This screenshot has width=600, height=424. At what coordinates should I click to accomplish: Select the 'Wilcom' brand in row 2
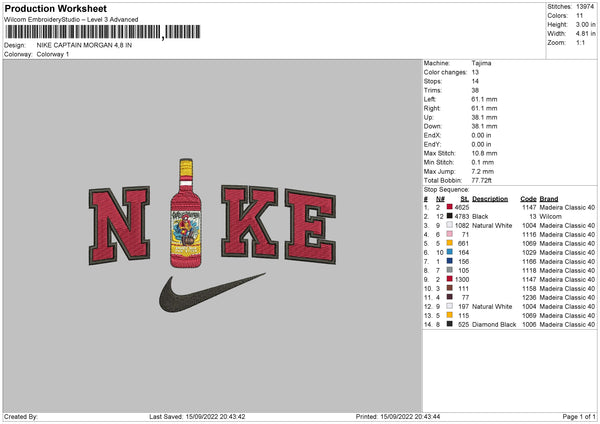point(550,216)
